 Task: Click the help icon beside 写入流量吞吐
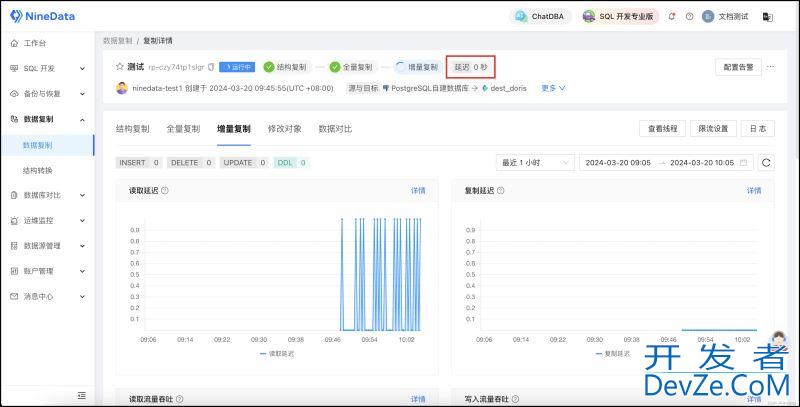tap(515, 399)
